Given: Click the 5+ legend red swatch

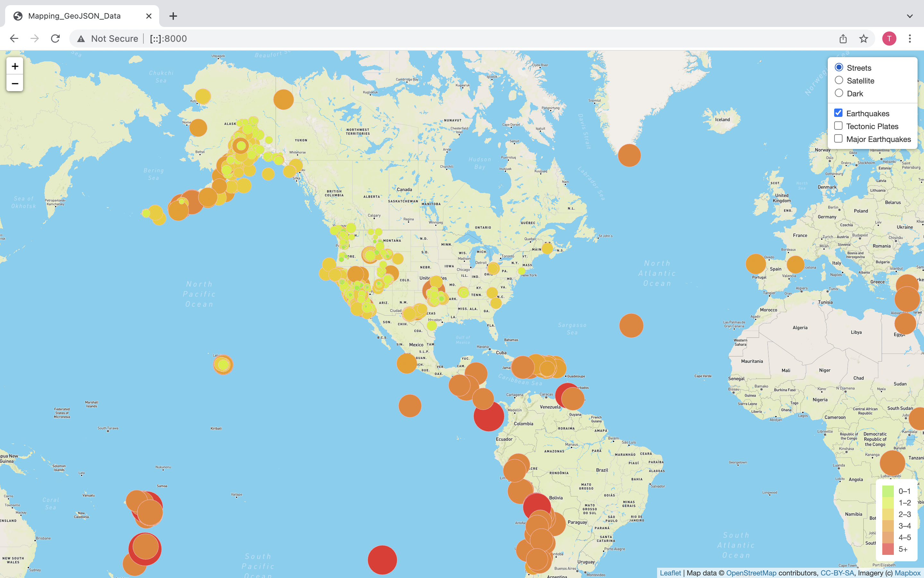Looking at the screenshot, I should (888, 549).
